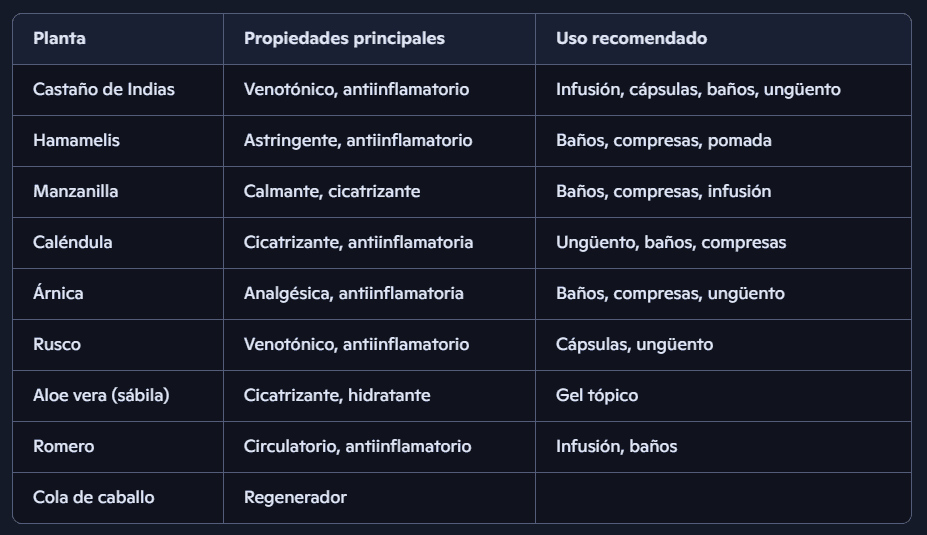Viewport: 927px width, 535px height.
Task: Click the Cola de caballo cell
Action: click(93, 497)
